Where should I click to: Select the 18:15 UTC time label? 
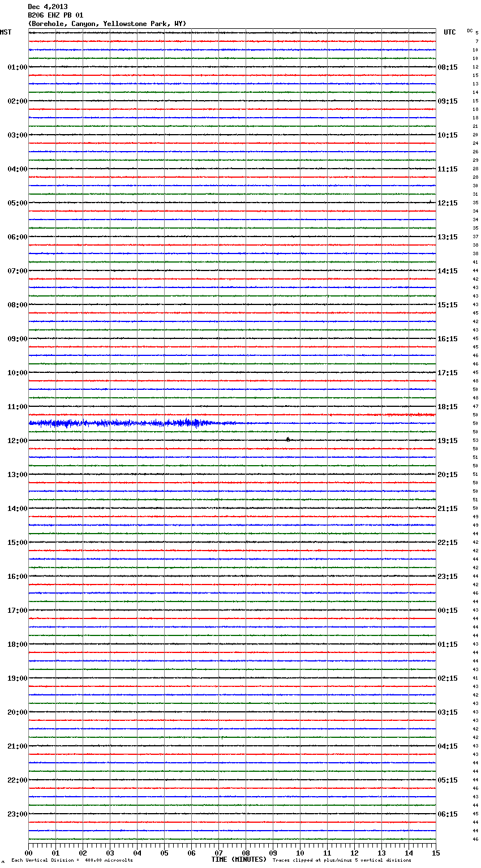[448, 407]
